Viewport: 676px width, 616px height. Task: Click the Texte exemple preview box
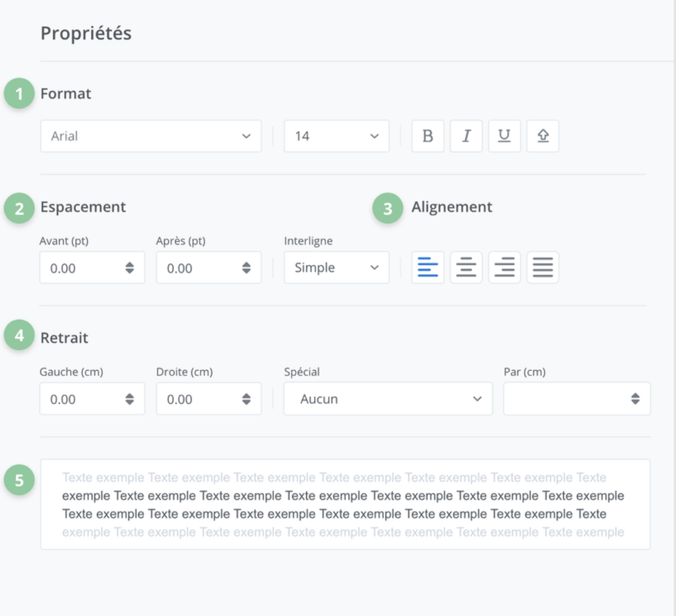pos(345,504)
